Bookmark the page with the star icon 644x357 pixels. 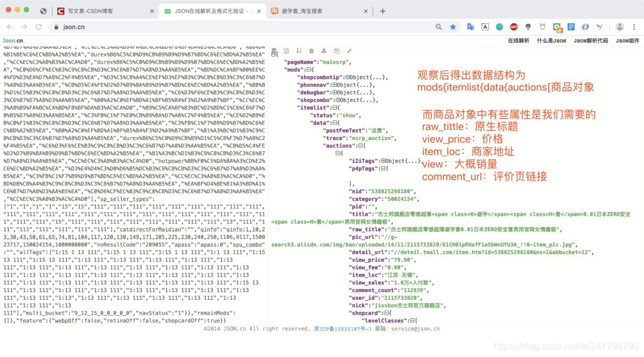click(453, 27)
